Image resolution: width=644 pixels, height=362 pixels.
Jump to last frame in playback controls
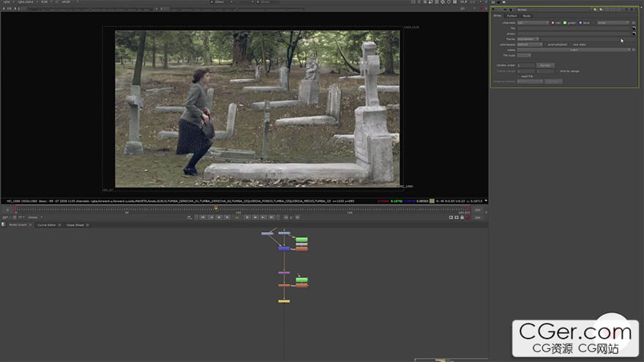point(272,217)
